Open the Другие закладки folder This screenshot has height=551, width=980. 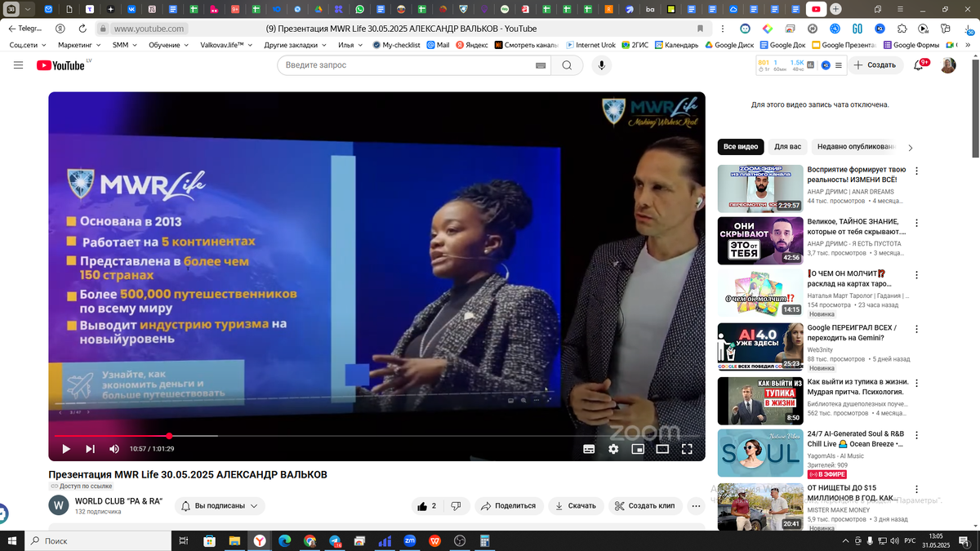click(x=296, y=45)
